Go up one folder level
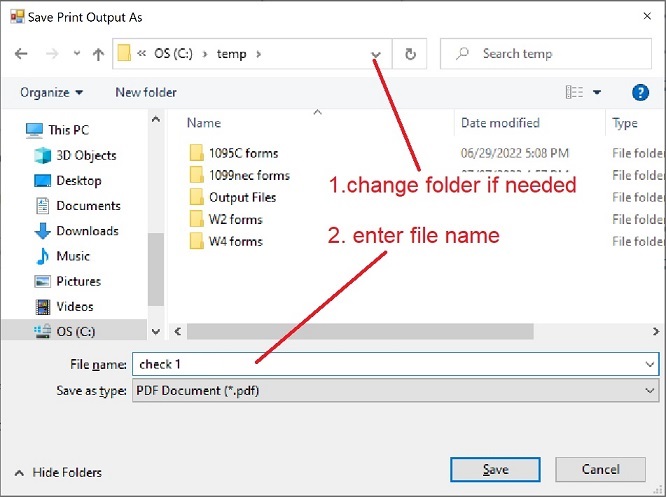Screen dimensions: 666x497 click(98, 54)
